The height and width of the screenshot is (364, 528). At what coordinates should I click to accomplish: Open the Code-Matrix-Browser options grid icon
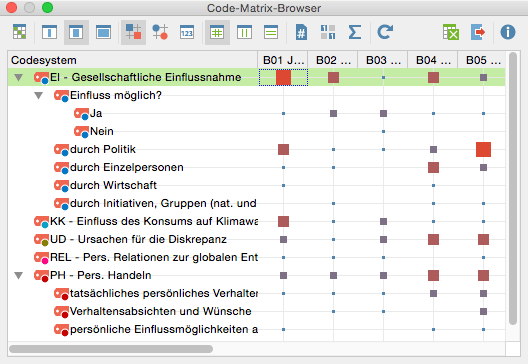[x=19, y=32]
